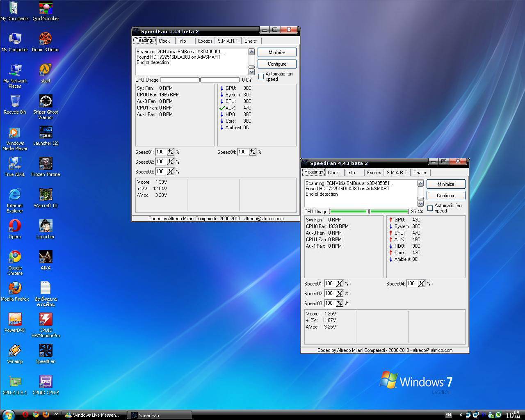
Task: Select the Sniper Ghost Warrior desktop icon
Action: click(x=46, y=107)
